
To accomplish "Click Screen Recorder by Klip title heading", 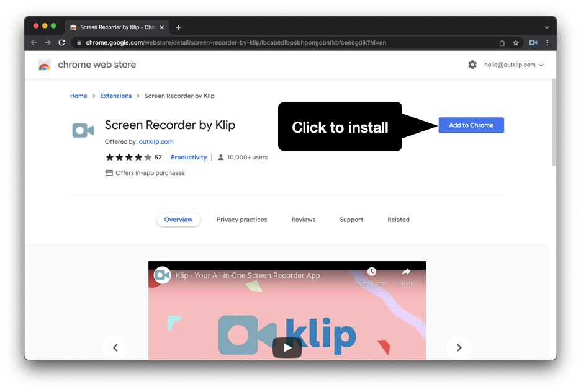I will [x=170, y=125].
